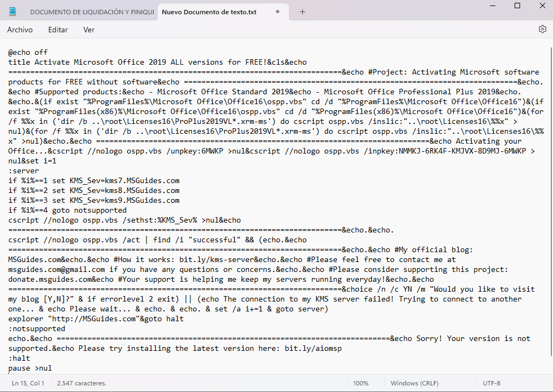Open the Notepad settings gear
The width and height of the screenshot is (553, 392).
(x=542, y=30)
